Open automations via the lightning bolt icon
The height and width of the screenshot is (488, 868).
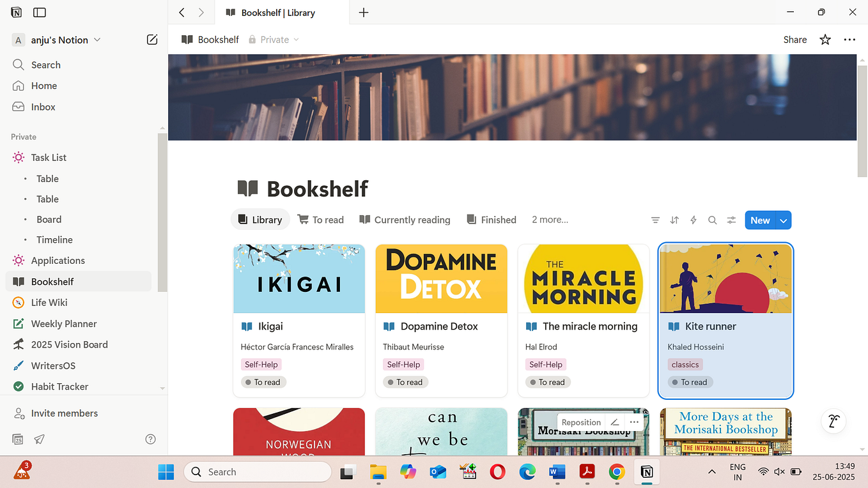[694, 220]
